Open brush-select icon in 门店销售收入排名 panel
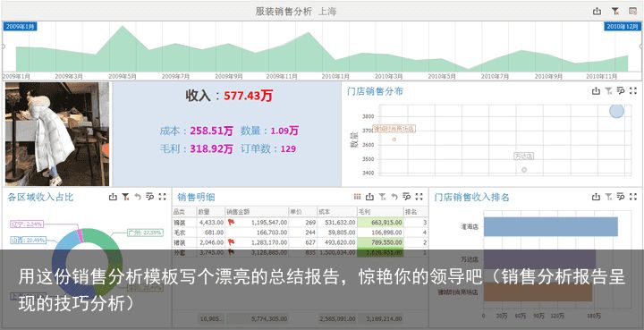The width and height of the screenshot is (644, 330). click(621, 197)
